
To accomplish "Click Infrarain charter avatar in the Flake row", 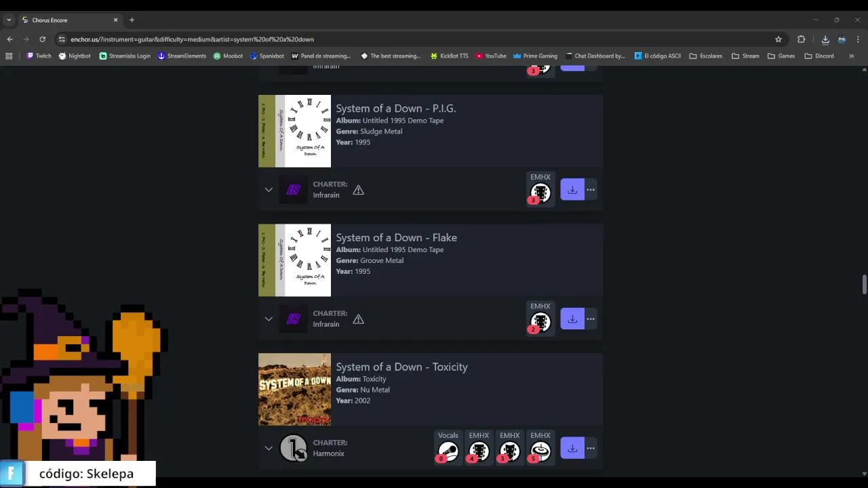I will [293, 319].
